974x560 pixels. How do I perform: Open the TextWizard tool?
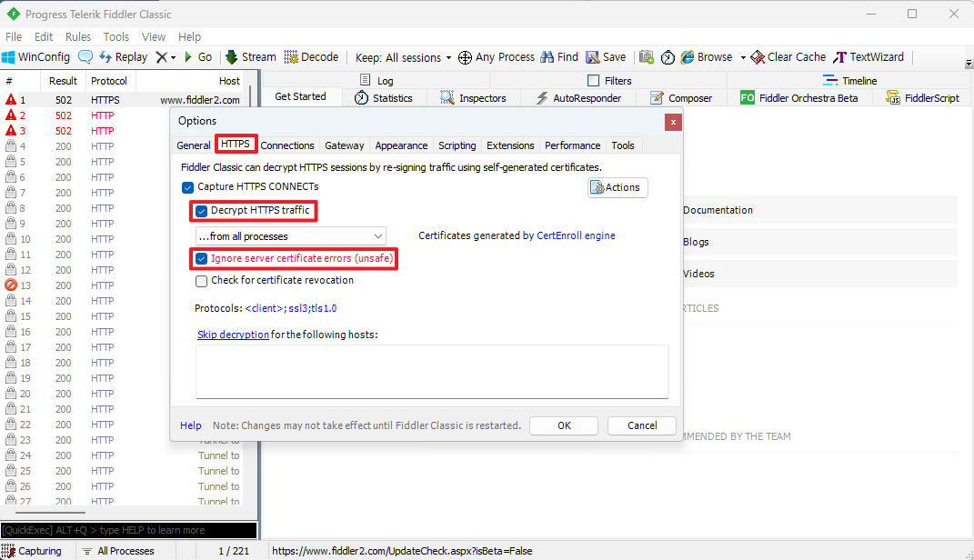pyautogui.click(x=869, y=57)
